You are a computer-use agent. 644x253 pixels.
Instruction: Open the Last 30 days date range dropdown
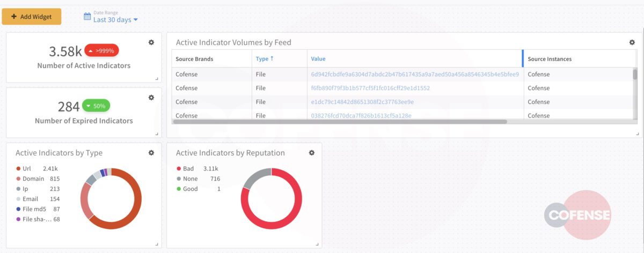click(x=115, y=20)
